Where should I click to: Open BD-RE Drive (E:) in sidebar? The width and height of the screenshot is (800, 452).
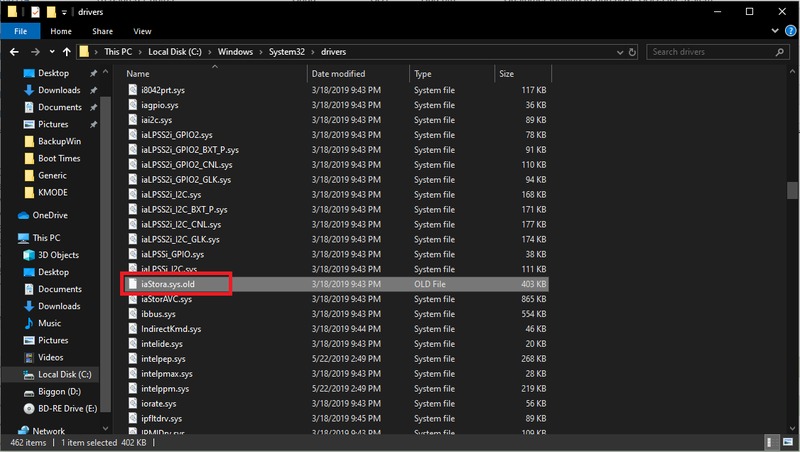click(x=67, y=408)
